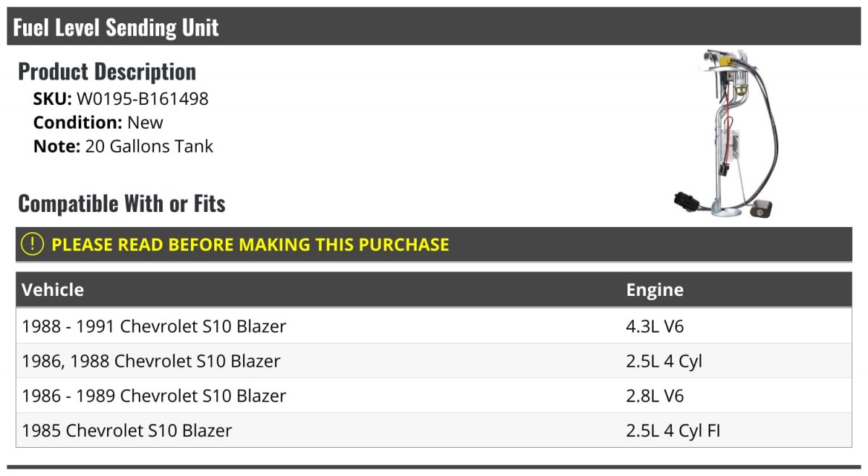
Task: Click the 2.8L V6 engine cell
Action: 655,396
